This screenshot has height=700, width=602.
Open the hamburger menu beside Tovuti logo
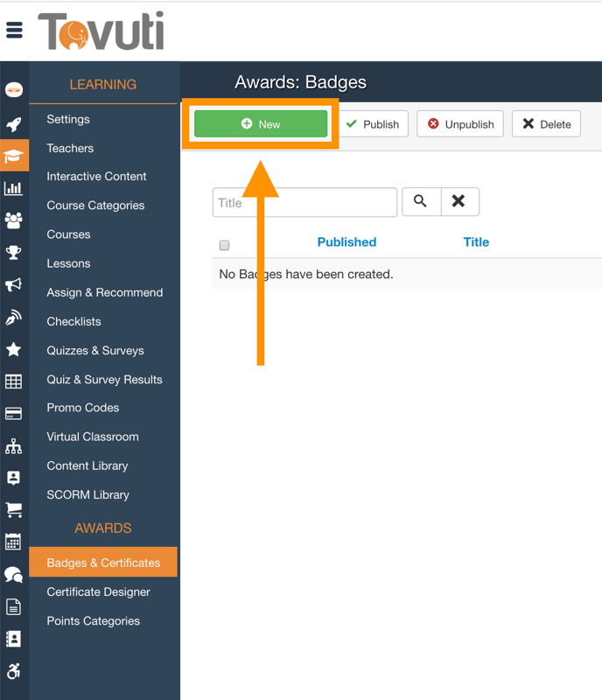[14, 31]
